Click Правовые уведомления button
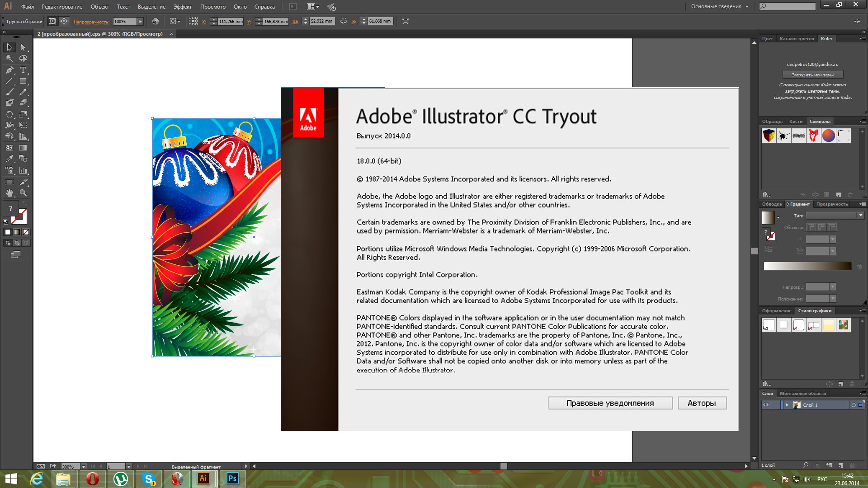This screenshot has height=488, width=868. point(610,403)
